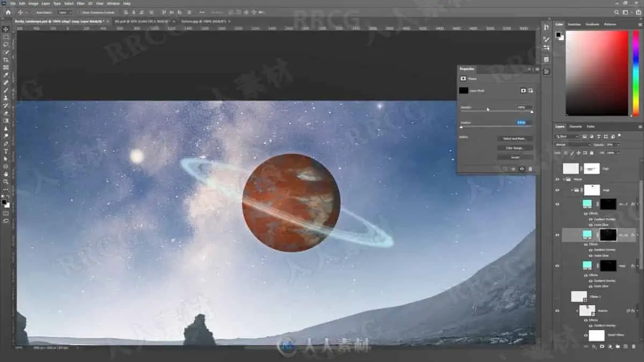This screenshot has height=362, width=644.
Task: Click the Home icon in options bar
Action: pyautogui.click(x=8, y=12)
